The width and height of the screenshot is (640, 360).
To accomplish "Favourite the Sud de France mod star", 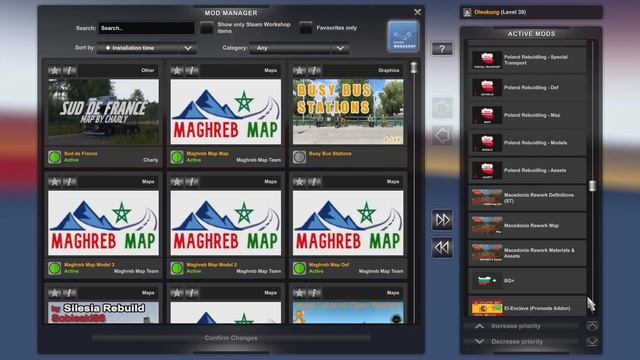I will 55,70.
